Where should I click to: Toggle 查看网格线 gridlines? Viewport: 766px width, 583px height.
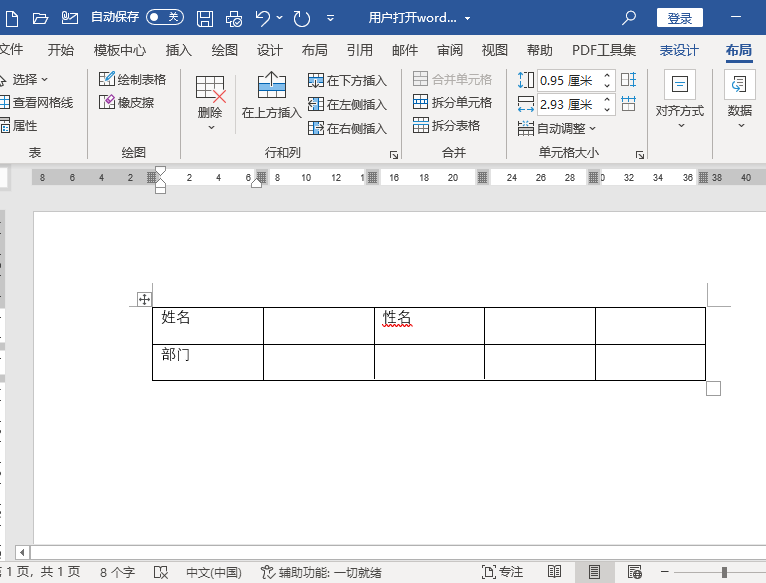pyautogui.click(x=37, y=103)
